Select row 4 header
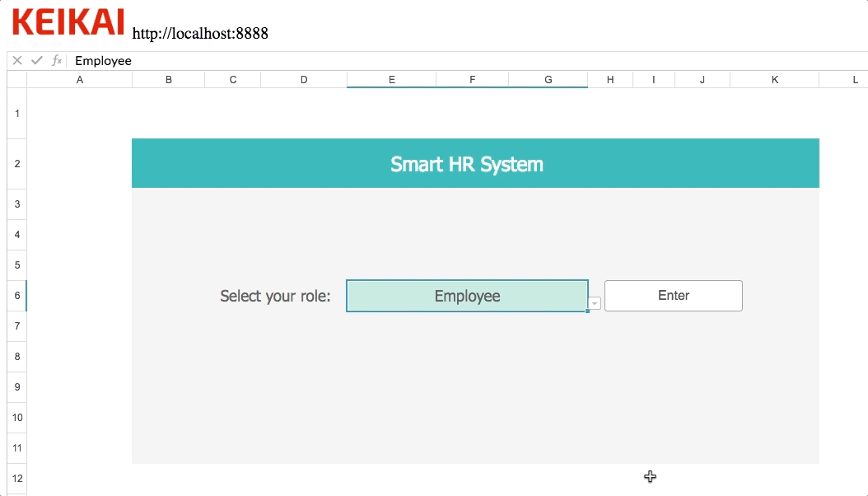Viewport: 868px width, 496px height. (x=17, y=235)
